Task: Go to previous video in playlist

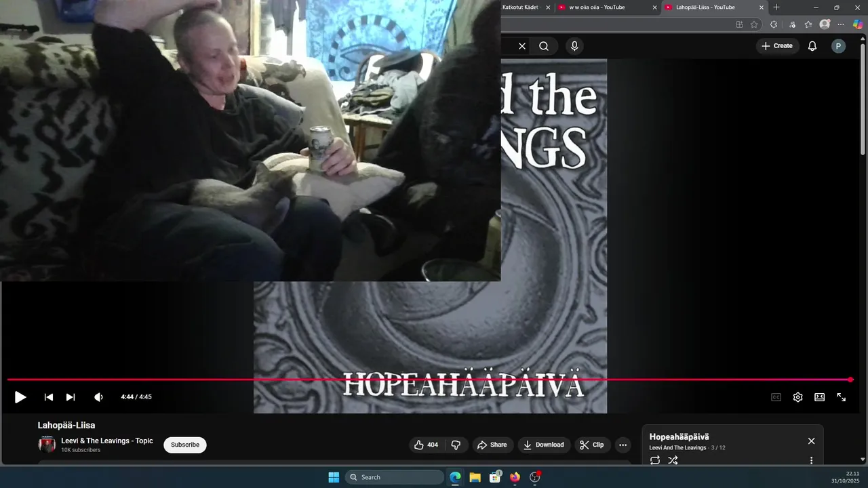Action: pos(49,397)
